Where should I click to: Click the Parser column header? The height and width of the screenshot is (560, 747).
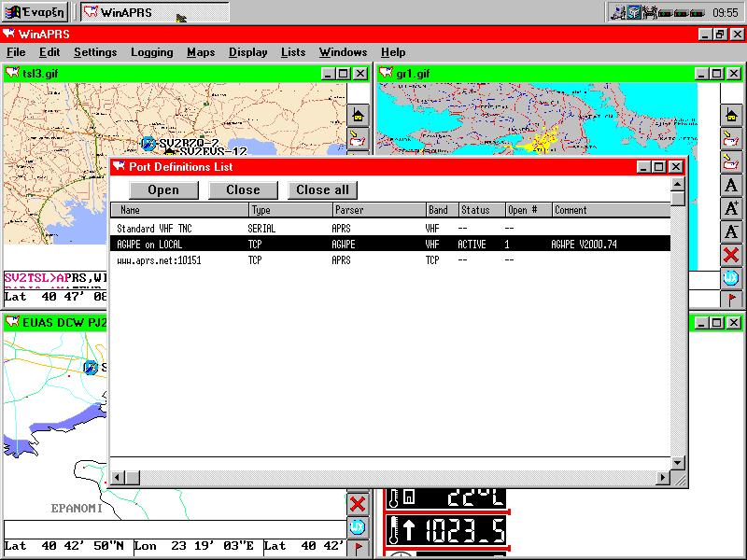pyautogui.click(x=379, y=210)
